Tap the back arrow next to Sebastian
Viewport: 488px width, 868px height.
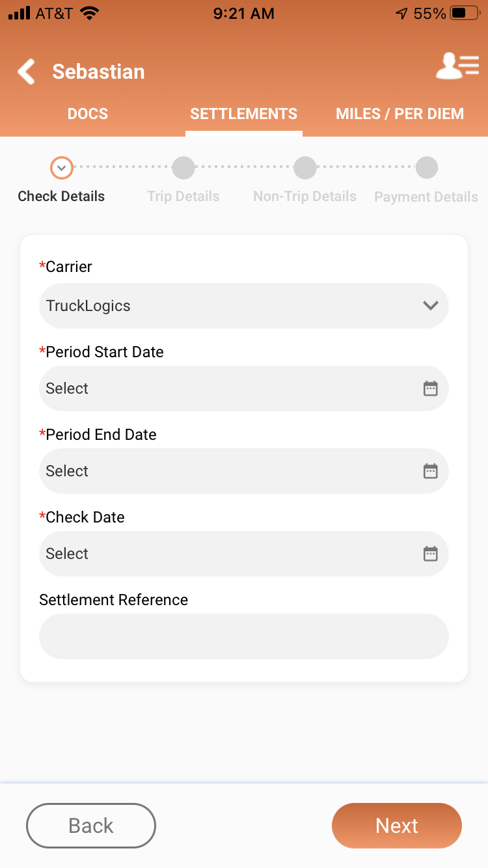click(27, 72)
